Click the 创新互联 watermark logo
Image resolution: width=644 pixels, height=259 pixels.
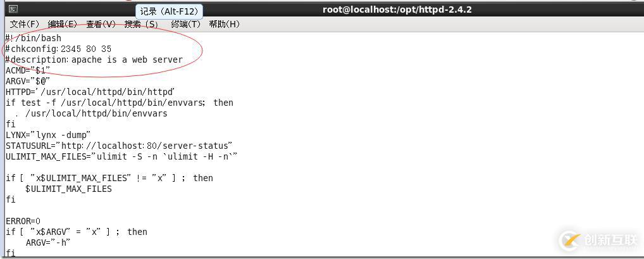598,240
